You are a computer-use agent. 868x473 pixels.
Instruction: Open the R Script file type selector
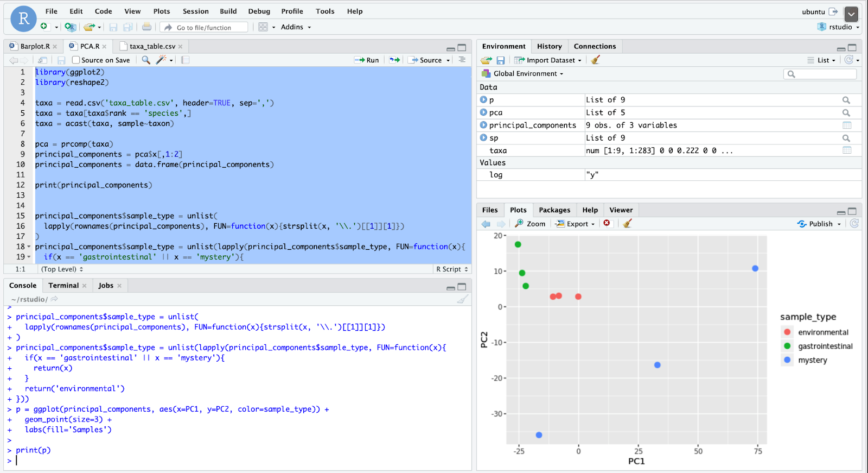coord(452,269)
